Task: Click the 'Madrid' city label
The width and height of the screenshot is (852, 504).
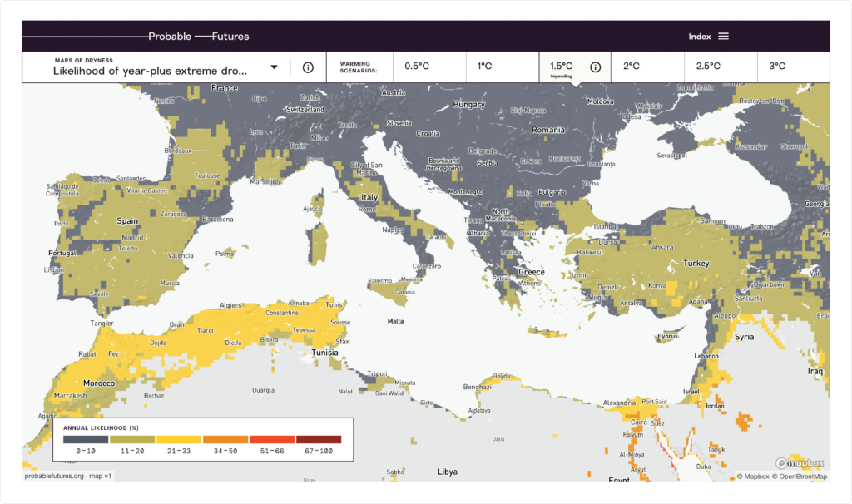Action: pos(132,237)
